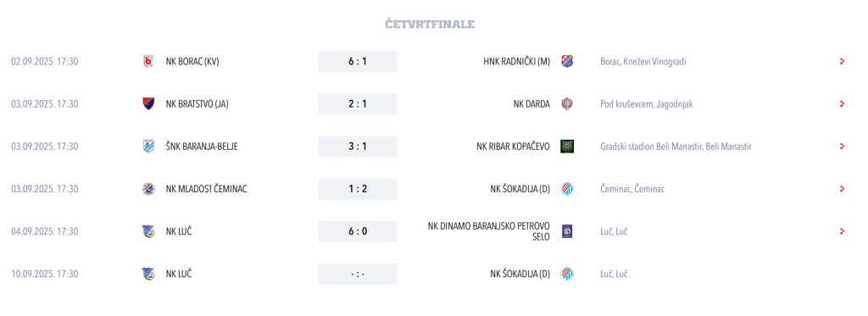868x316 pixels.
Task: Click NK Šokadija (D) crest in the 10.09 match
Action: click(567, 274)
